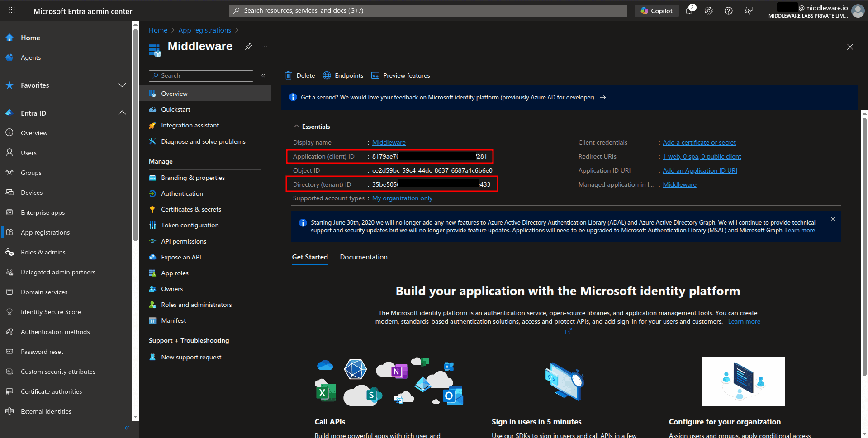Collapse the Essentials section

click(297, 127)
